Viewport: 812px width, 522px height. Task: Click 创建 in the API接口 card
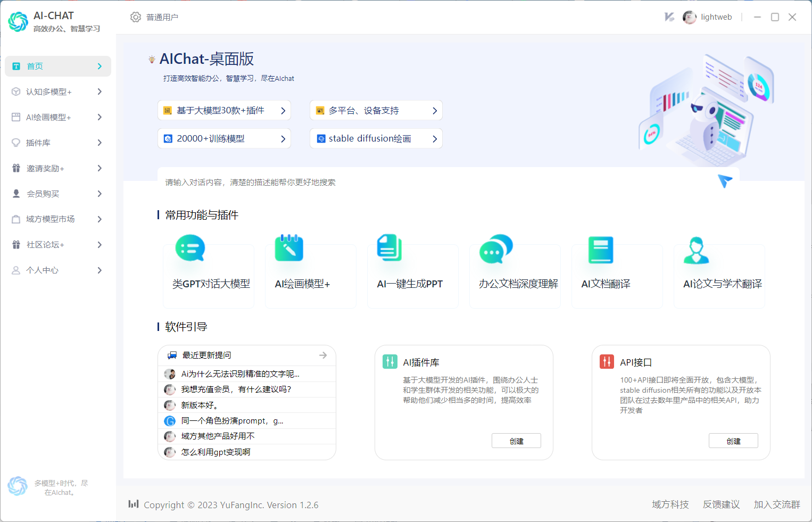click(733, 441)
